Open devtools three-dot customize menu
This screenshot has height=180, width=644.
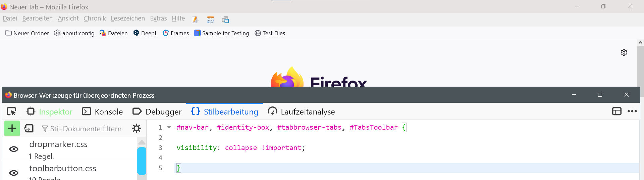click(632, 111)
